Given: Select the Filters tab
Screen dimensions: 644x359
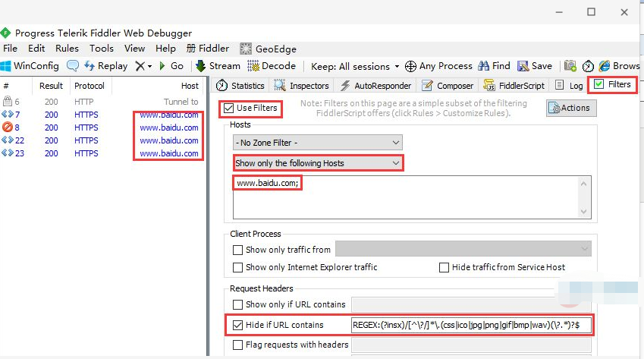Looking at the screenshot, I should [612, 84].
